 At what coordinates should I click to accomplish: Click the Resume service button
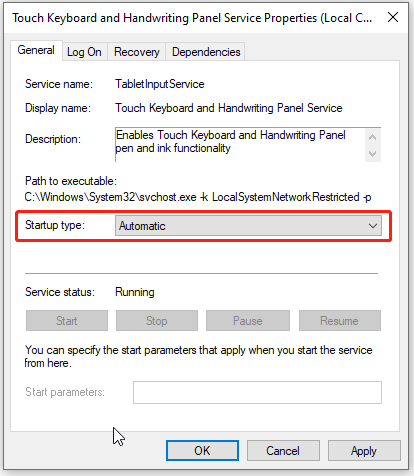[340, 321]
